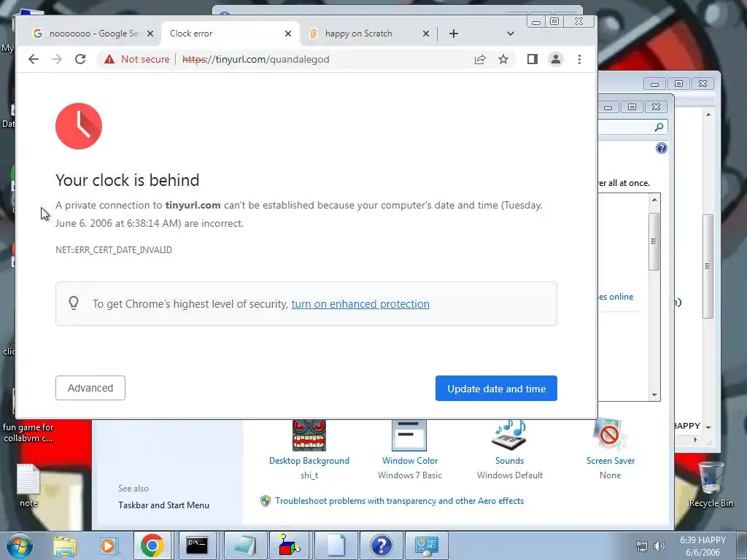Open the Windows Start button

(20, 545)
